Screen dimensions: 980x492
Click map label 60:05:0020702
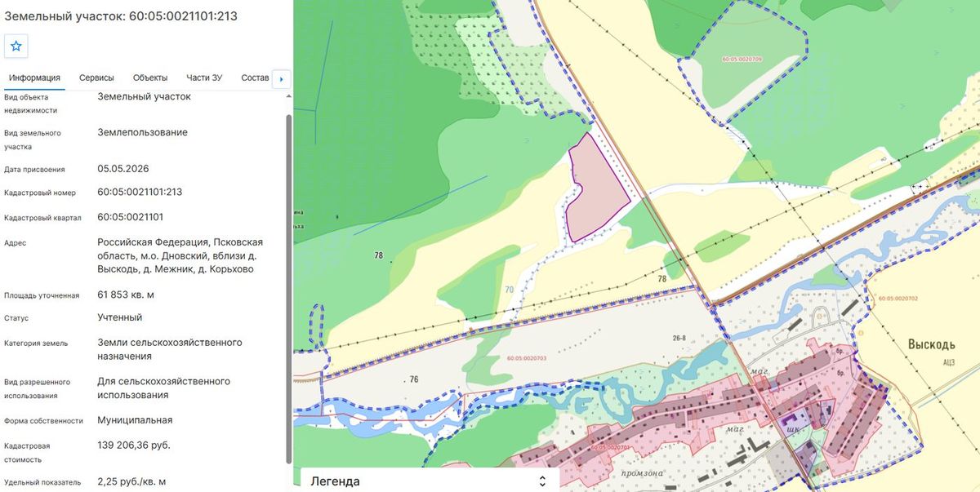click(898, 299)
